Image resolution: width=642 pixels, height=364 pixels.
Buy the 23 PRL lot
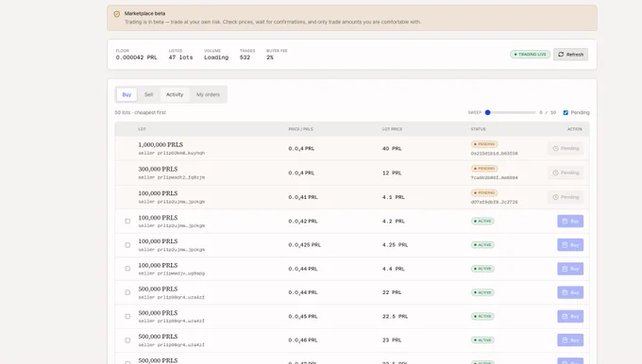point(570,340)
